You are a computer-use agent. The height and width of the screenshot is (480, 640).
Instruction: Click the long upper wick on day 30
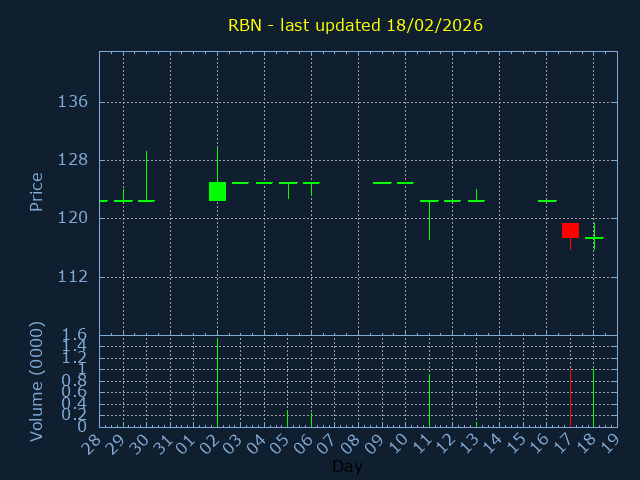tap(147, 174)
